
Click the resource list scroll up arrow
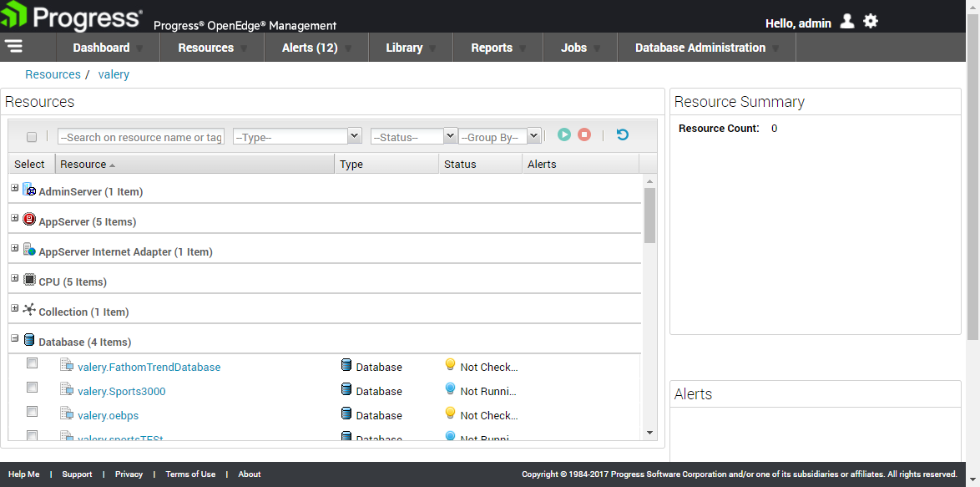coord(649,181)
